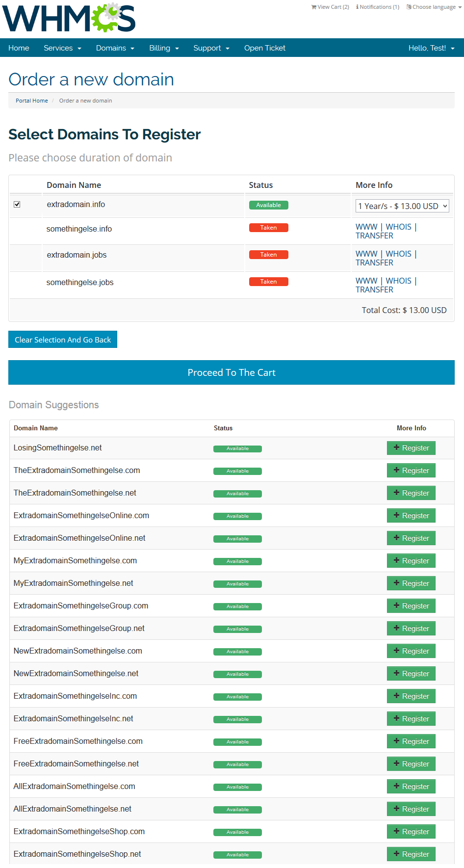Click the Taken badge for somethingelse.info
The image size is (464, 868).
268,228
